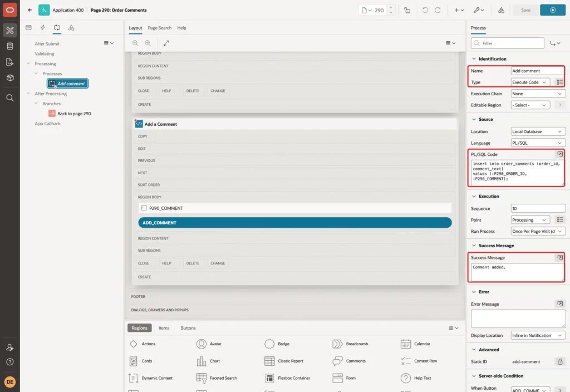Open the Display Location dropdown
Image resolution: width=570 pixels, height=392 pixels.
[x=538, y=335]
